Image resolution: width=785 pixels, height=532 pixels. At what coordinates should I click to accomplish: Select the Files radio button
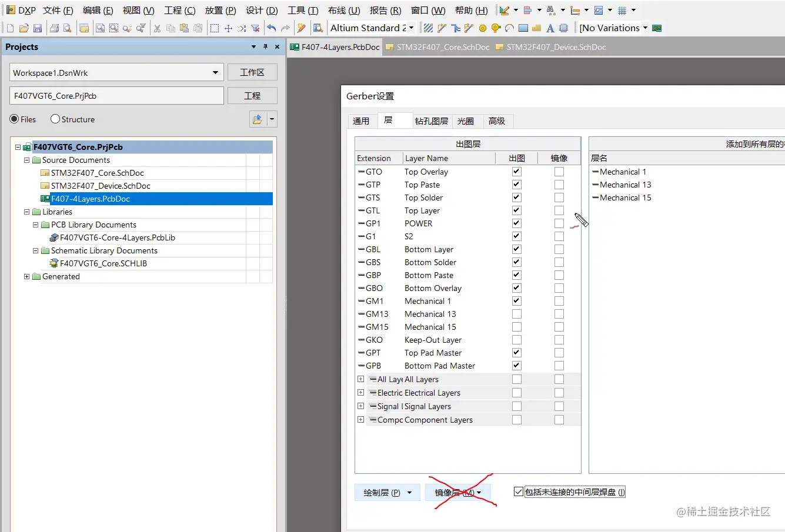pos(14,119)
